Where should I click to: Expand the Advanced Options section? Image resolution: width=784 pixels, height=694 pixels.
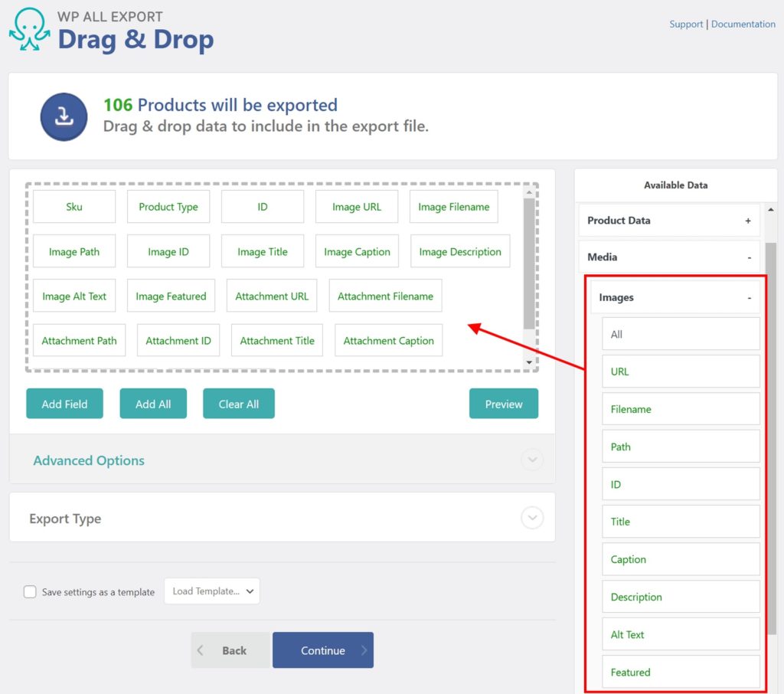531,460
